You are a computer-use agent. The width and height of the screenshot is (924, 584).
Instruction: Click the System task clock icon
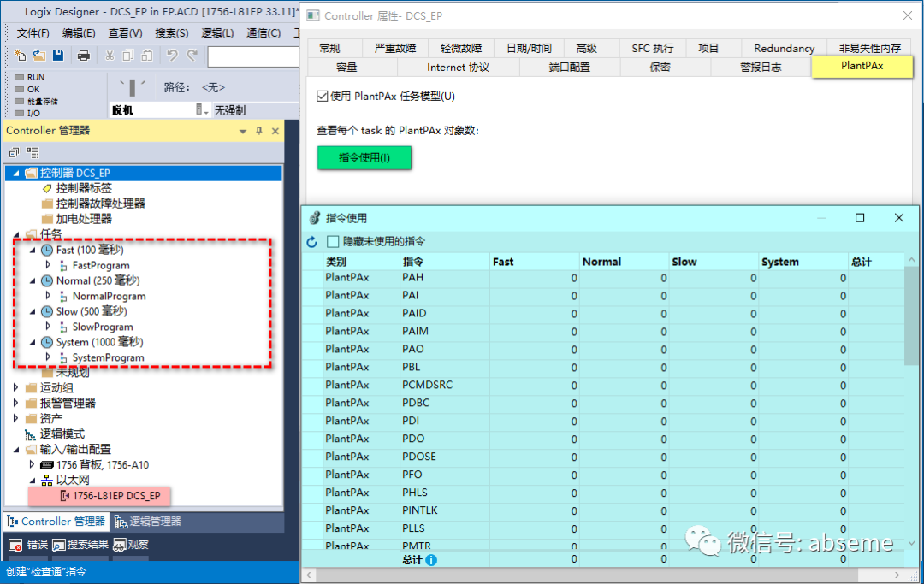click(x=46, y=342)
